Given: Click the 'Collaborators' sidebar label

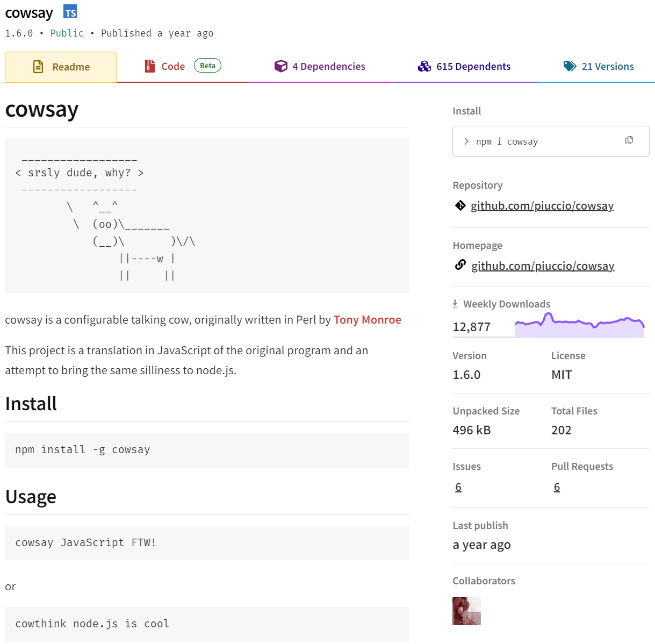Looking at the screenshot, I should (484, 581).
